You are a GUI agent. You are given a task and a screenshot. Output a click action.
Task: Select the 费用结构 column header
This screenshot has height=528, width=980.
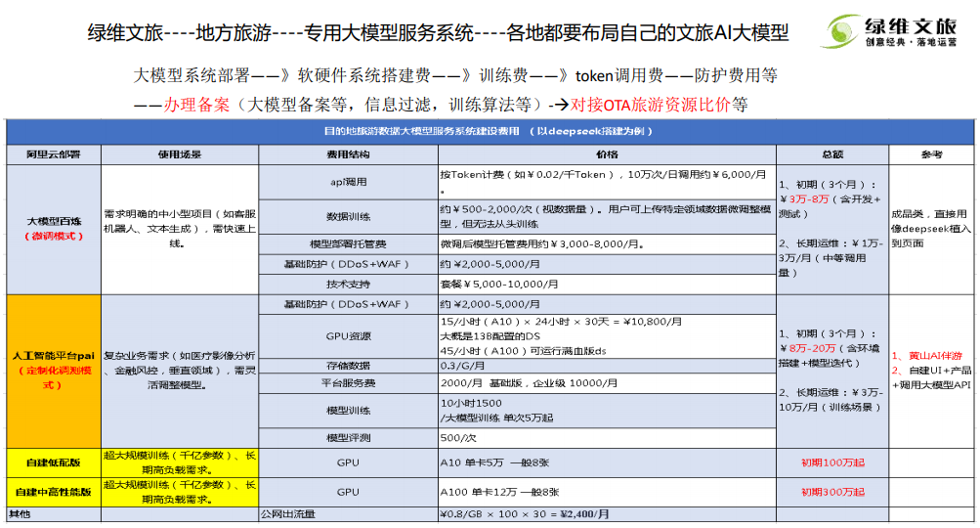(x=348, y=154)
